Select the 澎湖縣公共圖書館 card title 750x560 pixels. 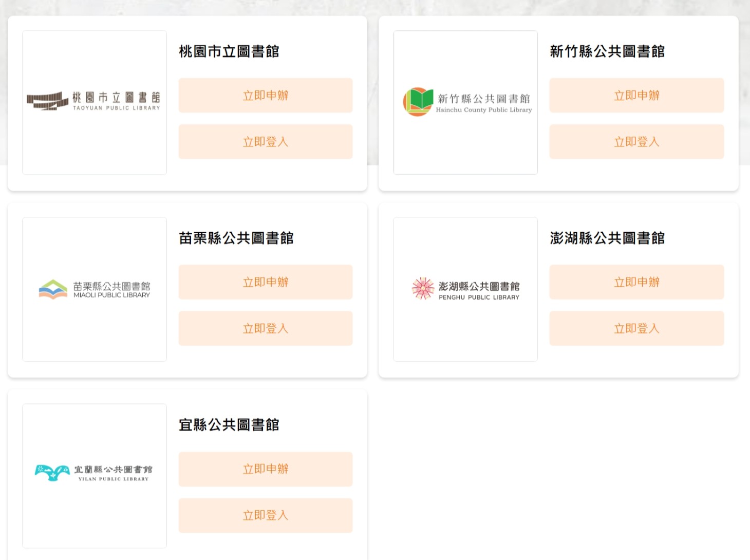[x=607, y=238]
